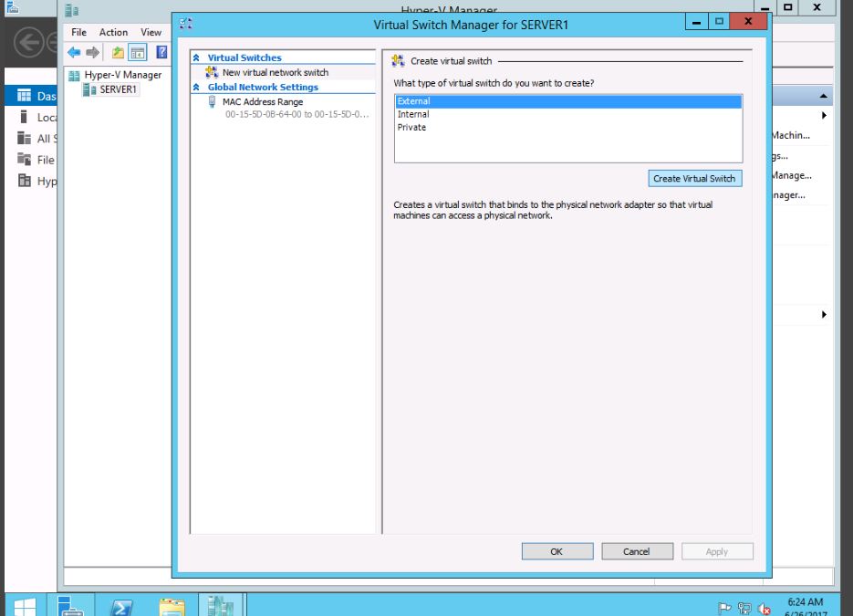Select SERVER1 in the Hyper-V Manager tree
Image resolution: width=853 pixels, height=616 pixels.
pos(118,89)
